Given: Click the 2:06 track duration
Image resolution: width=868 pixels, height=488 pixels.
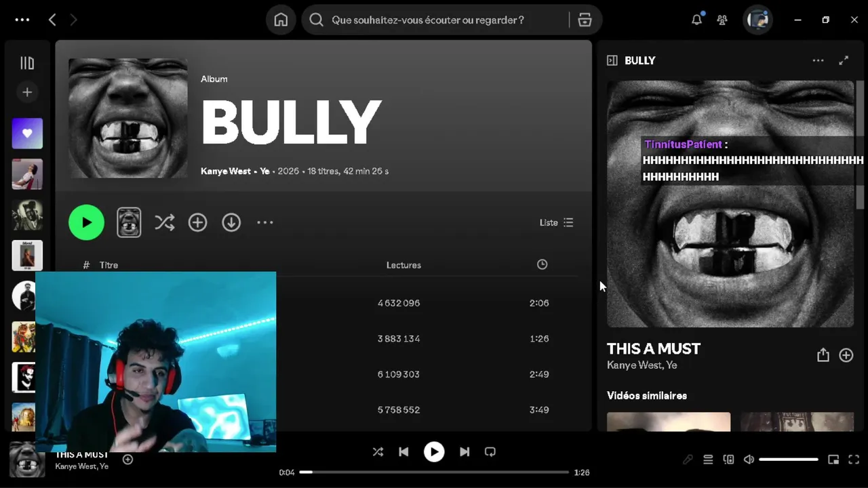Looking at the screenshot, I should 539,303.
